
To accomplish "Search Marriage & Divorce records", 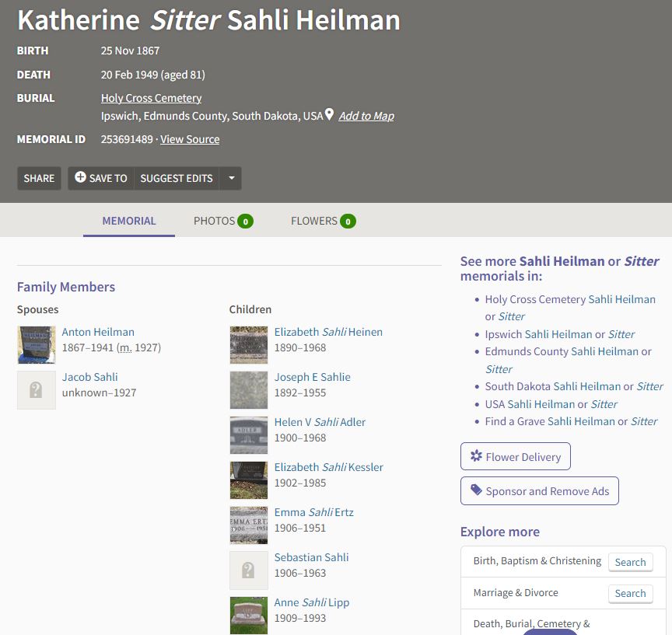I will 631,594.
